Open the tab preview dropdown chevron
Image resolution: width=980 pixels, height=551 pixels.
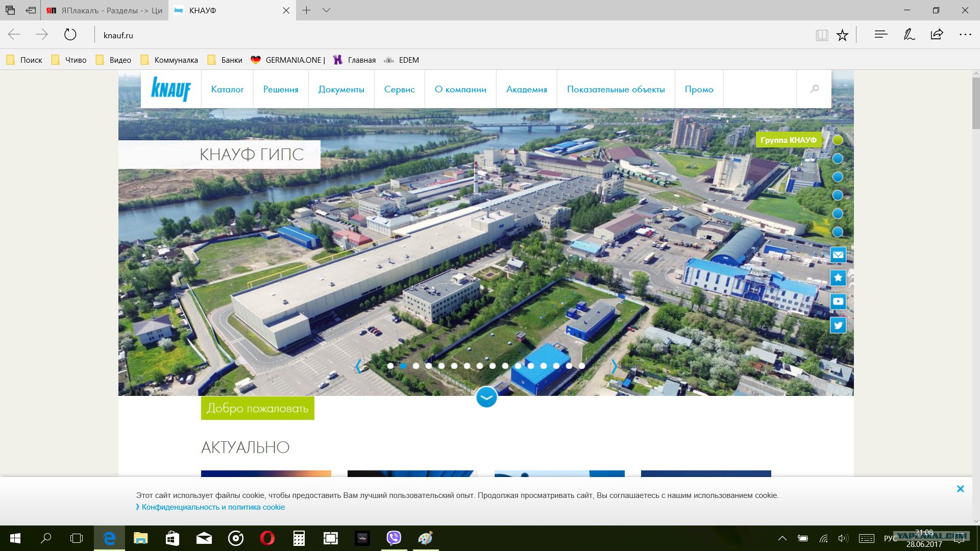(327, 10)
